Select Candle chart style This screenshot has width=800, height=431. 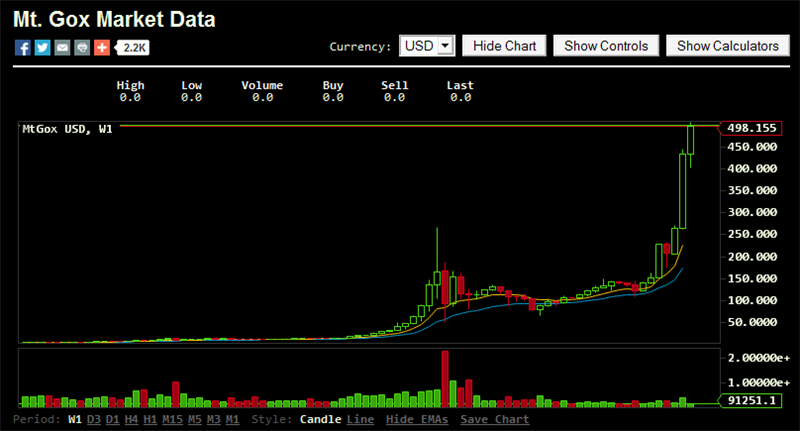tap(319, 419)
